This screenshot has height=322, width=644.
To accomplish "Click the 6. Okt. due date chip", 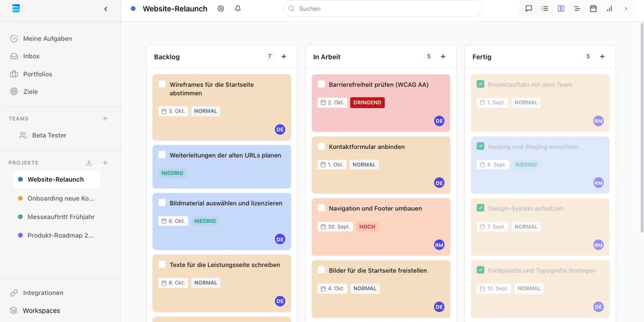I will (x=174, y=221).
